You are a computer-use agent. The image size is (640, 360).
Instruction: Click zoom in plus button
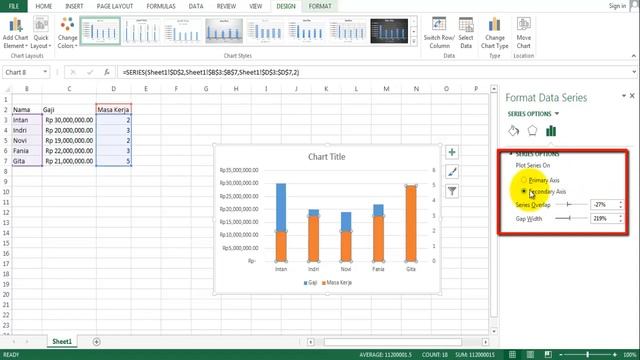[x=615, y=355]
